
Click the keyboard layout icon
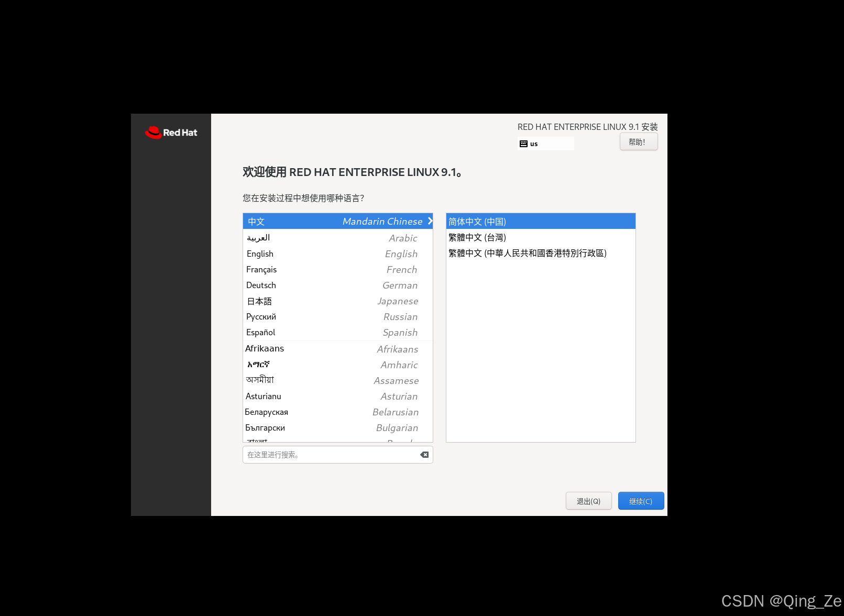point(523,144)
